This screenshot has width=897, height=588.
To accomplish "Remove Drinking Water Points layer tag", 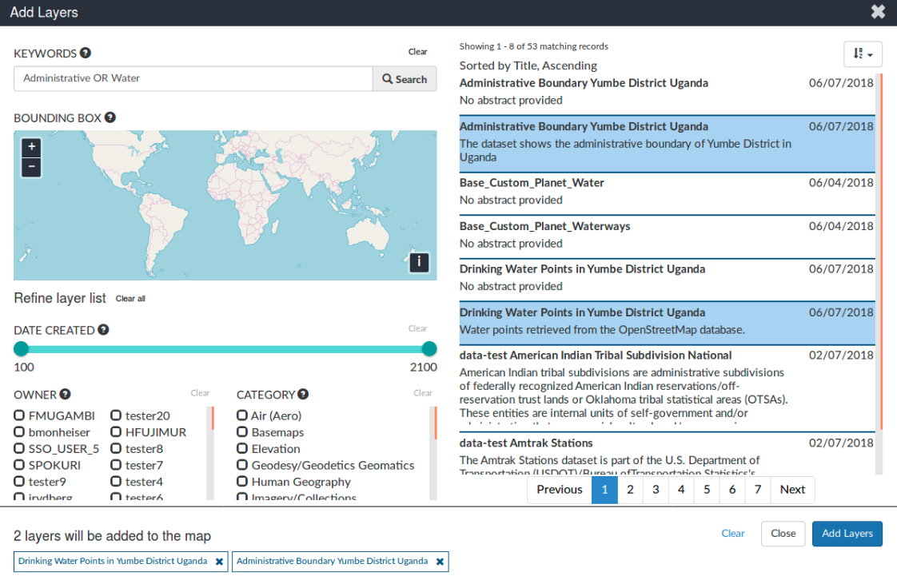I will tap(219, 562).
